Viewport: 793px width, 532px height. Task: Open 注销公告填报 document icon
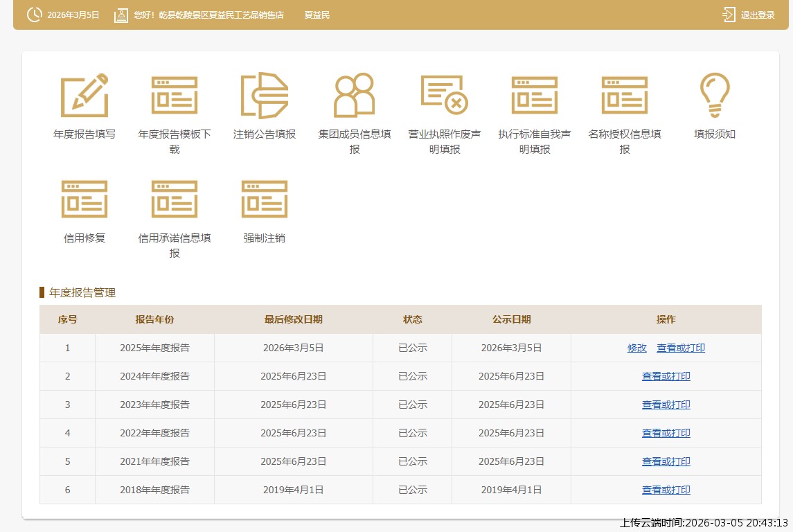(x=265, y=96)
